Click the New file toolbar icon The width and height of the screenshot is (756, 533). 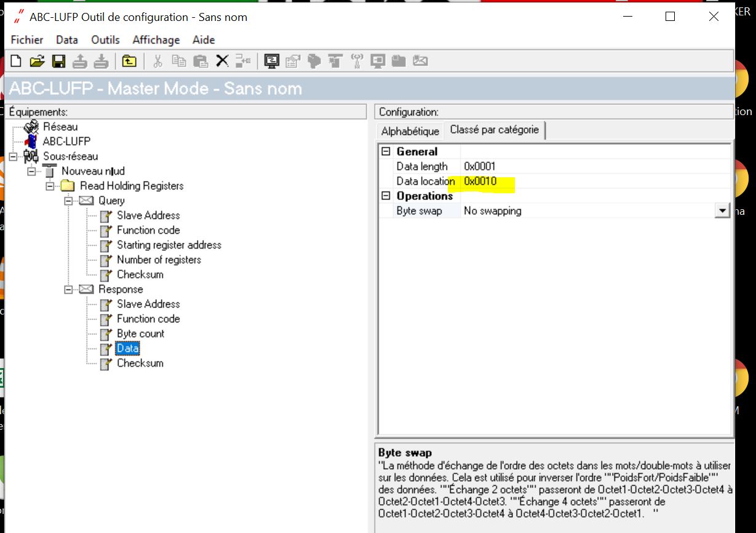click(17, 61)
